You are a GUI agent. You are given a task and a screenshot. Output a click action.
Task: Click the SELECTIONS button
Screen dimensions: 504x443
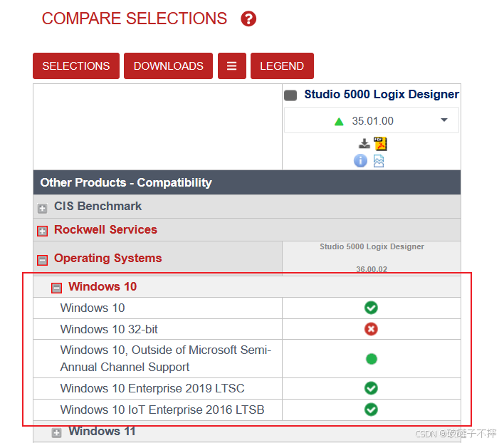coord(76,66)
